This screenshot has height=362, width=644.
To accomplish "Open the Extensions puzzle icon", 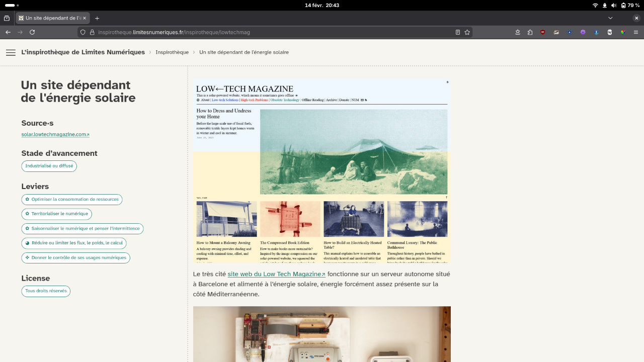I will [530, 32].
